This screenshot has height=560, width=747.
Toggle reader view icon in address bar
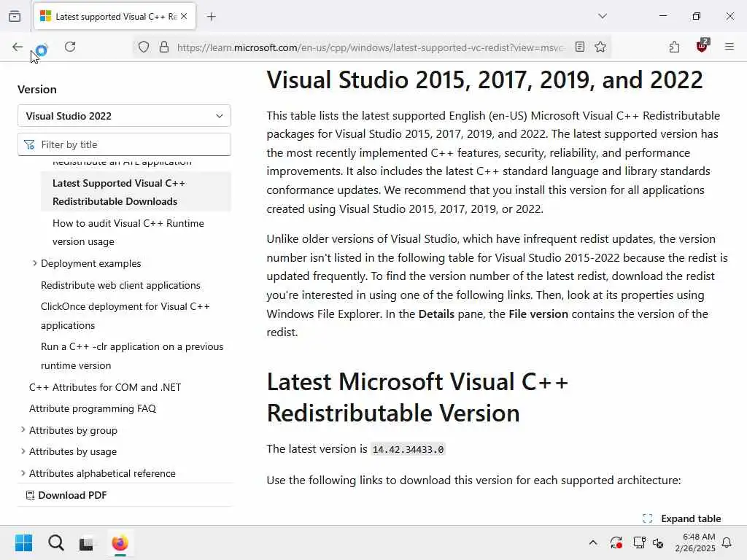coord(580,47)
